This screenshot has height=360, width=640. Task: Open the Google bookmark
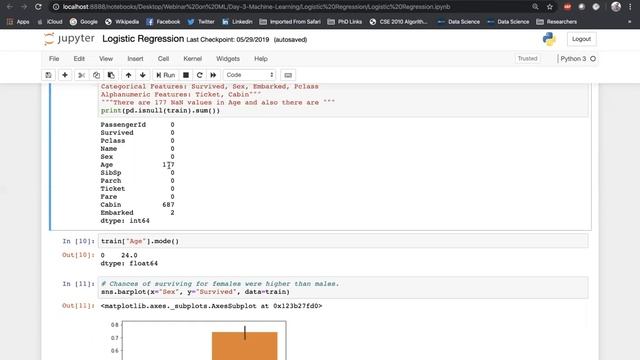(84, 22)
